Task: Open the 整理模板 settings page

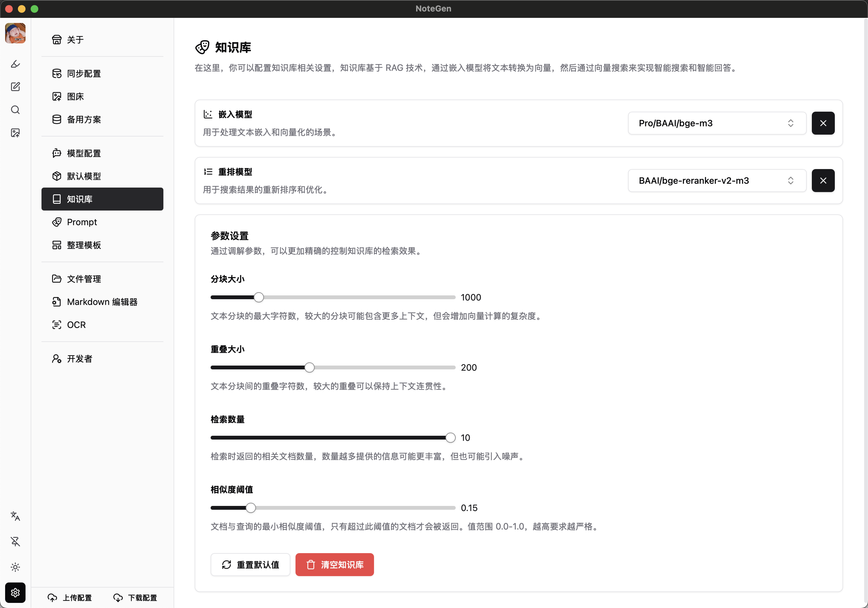Action: [102, 245]
